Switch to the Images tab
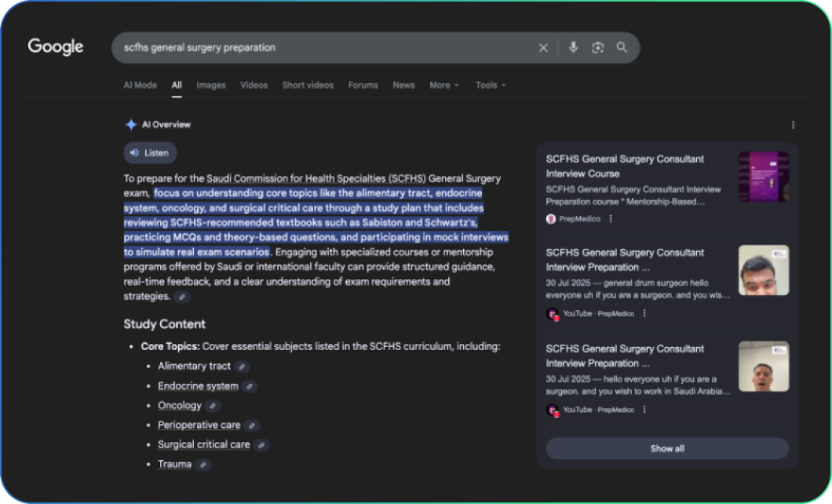The image size is (832, 504). pyautogui.click(x=210, y=85)
